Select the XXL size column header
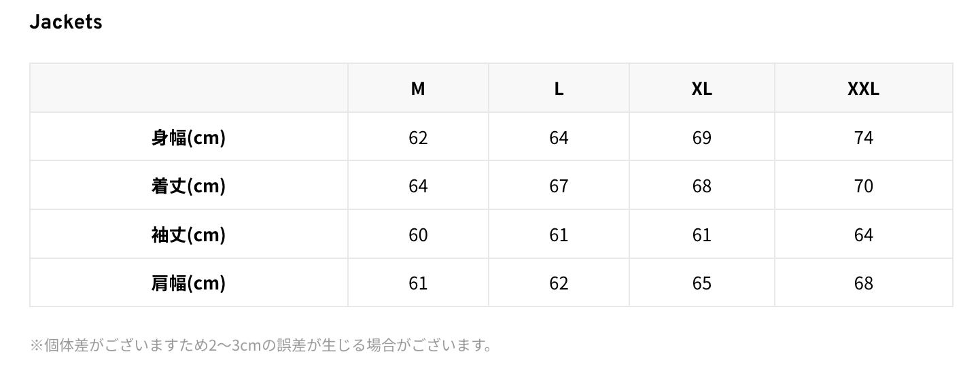This screenshot has height=386, width=980. click(x=863, y=88)
